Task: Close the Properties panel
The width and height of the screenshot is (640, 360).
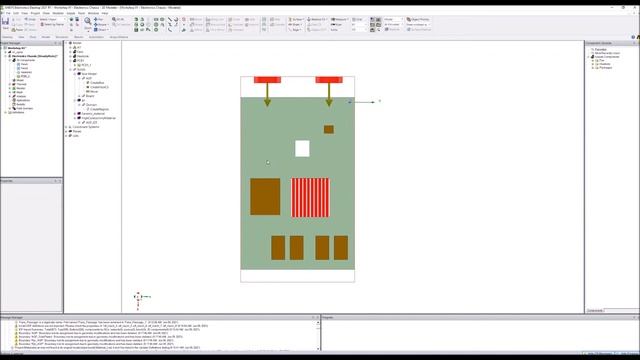Action: [x=60, y=181]
